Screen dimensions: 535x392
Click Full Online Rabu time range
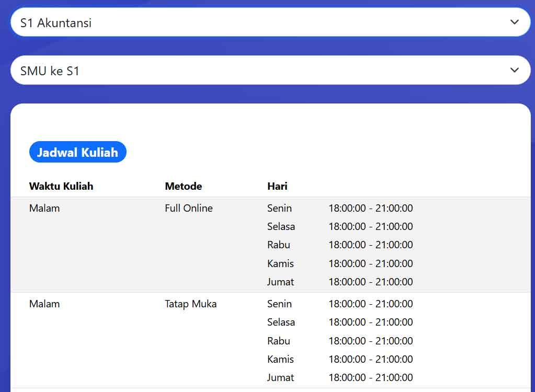[371, 245]
